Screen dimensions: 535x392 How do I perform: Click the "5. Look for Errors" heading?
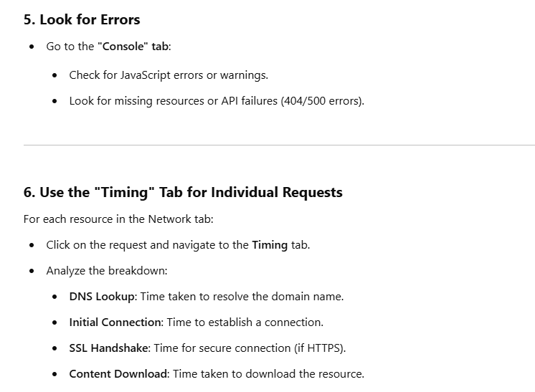pyautogui.click(x=81, y=19)
